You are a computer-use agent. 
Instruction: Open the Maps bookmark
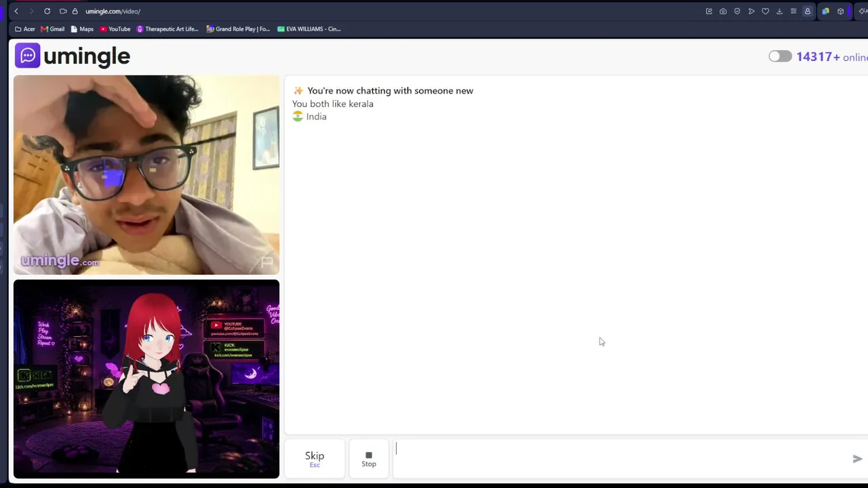pyautogui.click(x=82, y=29)
